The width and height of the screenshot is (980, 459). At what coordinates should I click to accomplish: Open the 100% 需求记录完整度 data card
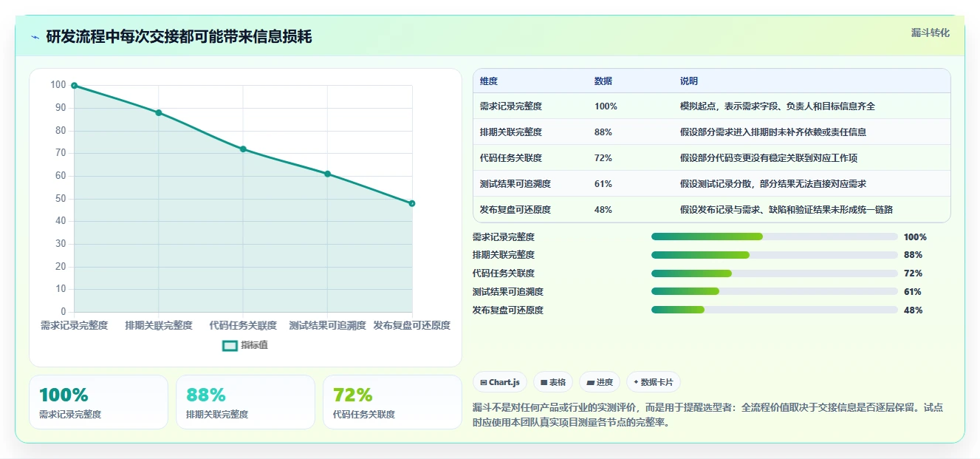98,402
